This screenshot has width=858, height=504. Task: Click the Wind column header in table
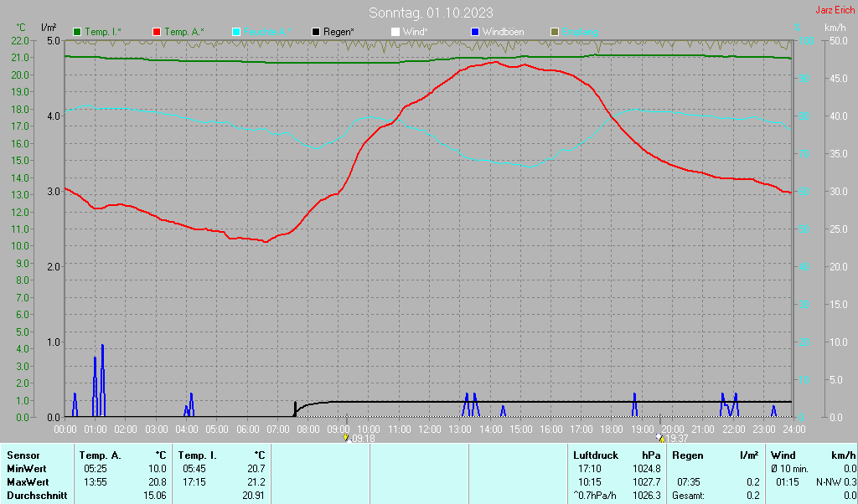783,455
